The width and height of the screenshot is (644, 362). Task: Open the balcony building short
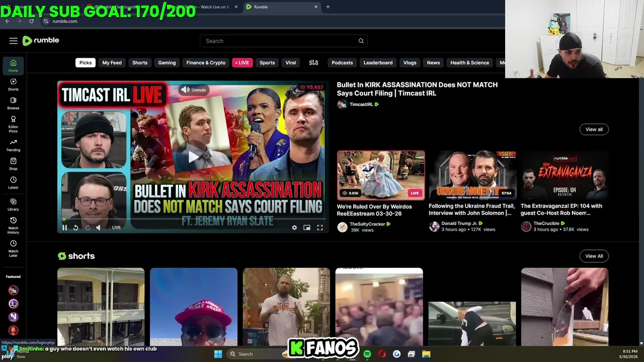(101, 307)
